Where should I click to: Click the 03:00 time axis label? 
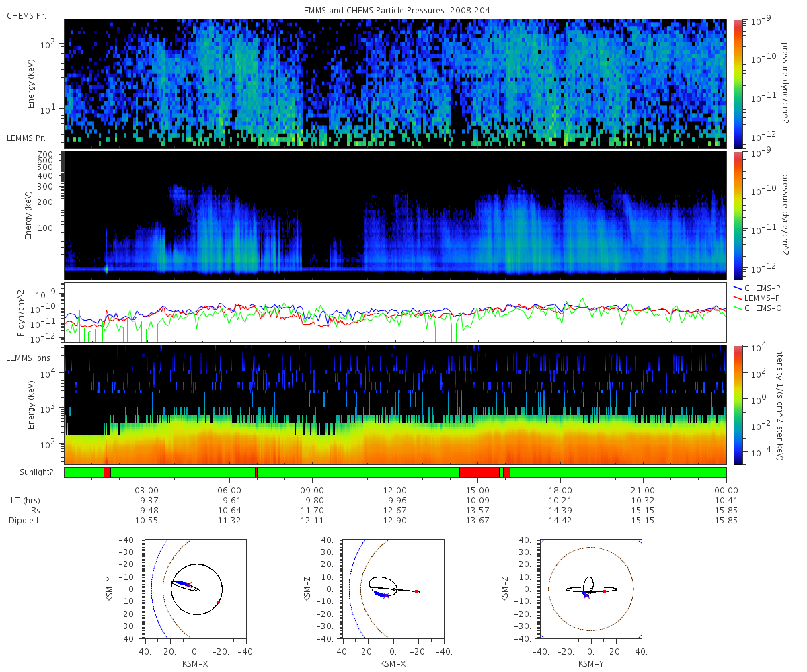pyautogui.click(x=147, y=490)
